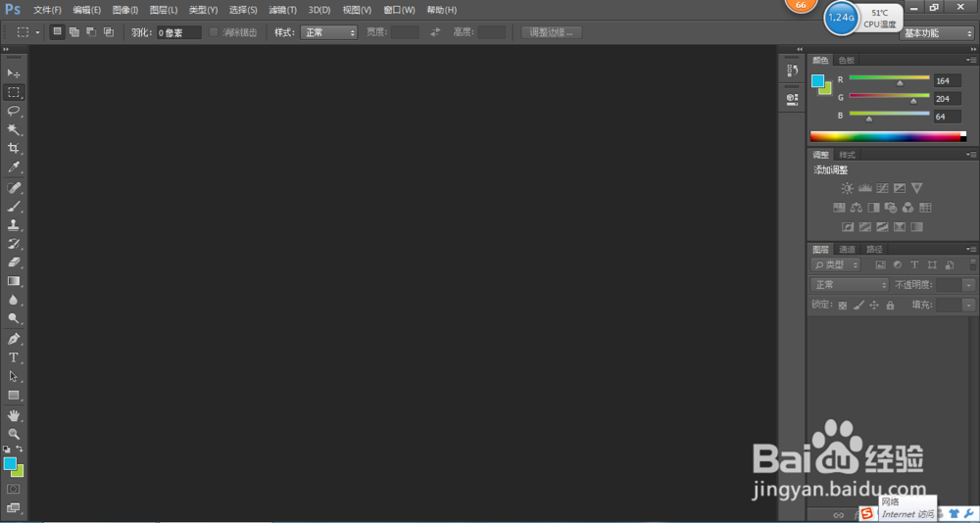Open the layer blend mode 正常 dropdown
Screen dimensions: 980x523
(850, 285)
